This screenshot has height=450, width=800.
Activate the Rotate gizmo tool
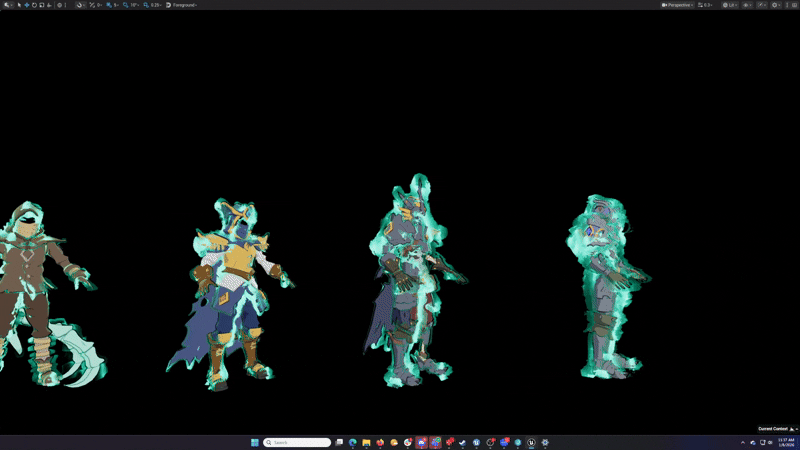(34, 5)
